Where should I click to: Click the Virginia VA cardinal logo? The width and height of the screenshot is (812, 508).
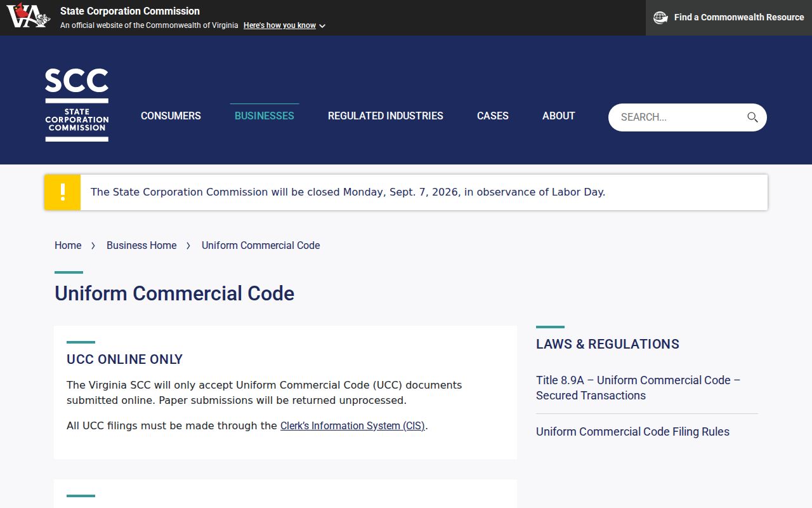28,16
